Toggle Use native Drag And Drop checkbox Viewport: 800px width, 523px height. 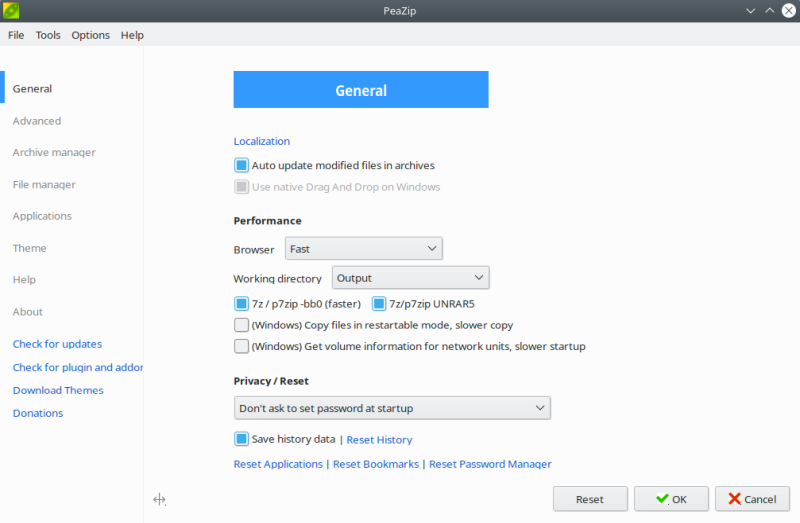pyautogui.click(x=241, y=187)
